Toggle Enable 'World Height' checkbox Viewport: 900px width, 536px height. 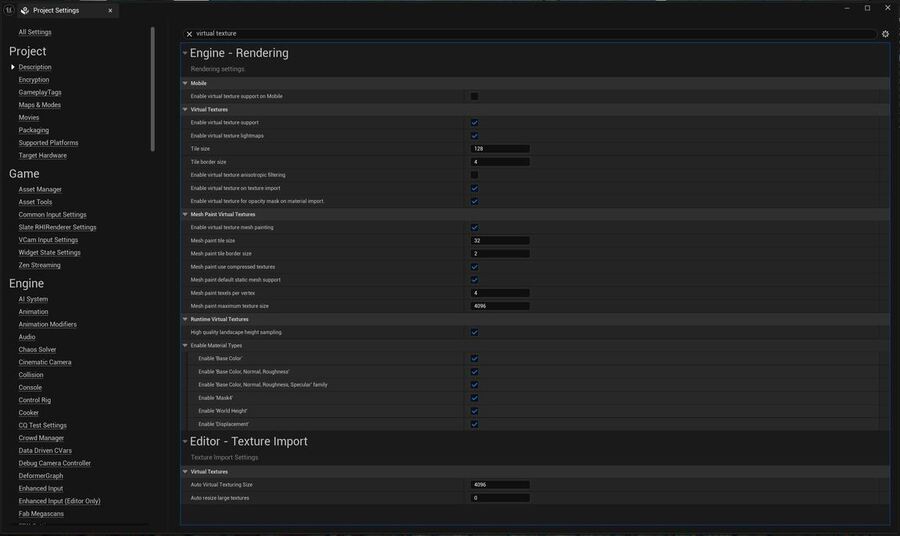coord(474,411)
